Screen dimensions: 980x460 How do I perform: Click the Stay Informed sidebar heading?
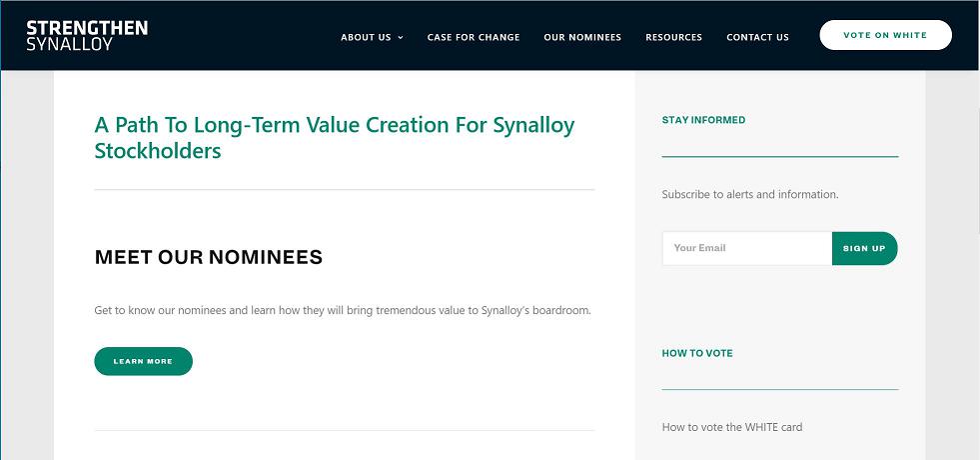click(703, 120)
